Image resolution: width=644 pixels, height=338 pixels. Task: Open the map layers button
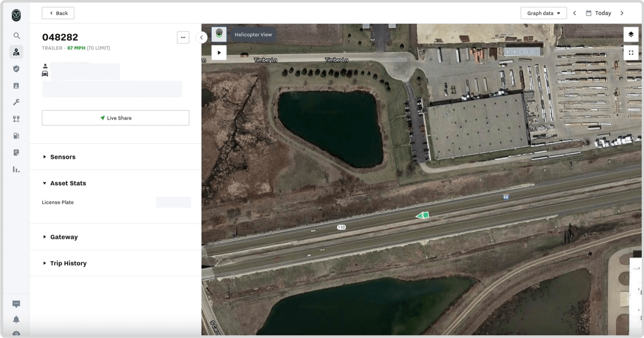click(x=631, y=34)
